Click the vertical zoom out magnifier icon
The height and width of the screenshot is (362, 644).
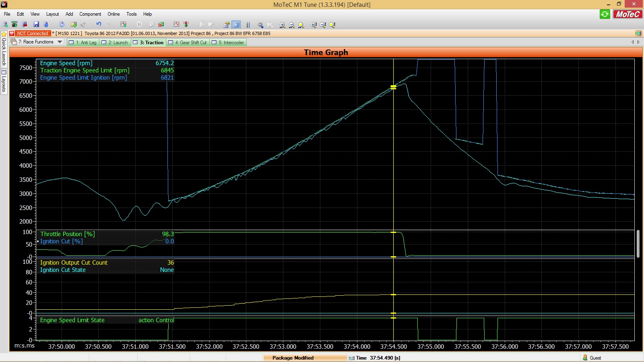click(x=323, y=25)
